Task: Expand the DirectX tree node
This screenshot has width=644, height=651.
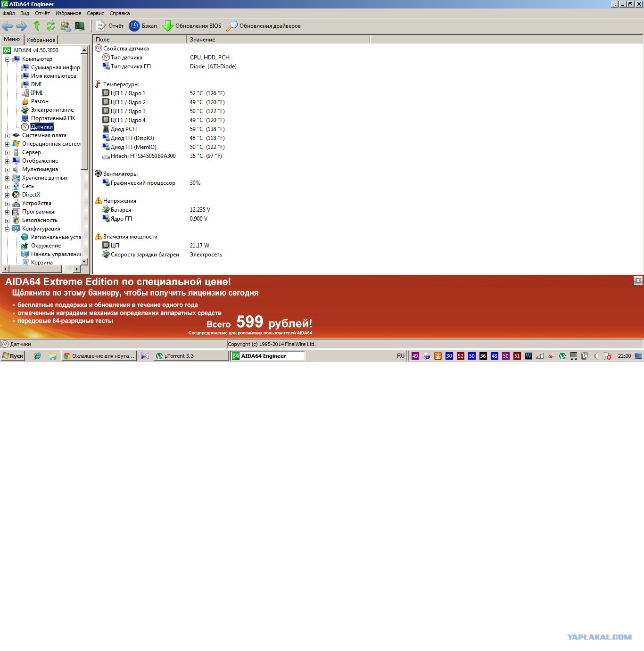Action: [x=7, y=195]
